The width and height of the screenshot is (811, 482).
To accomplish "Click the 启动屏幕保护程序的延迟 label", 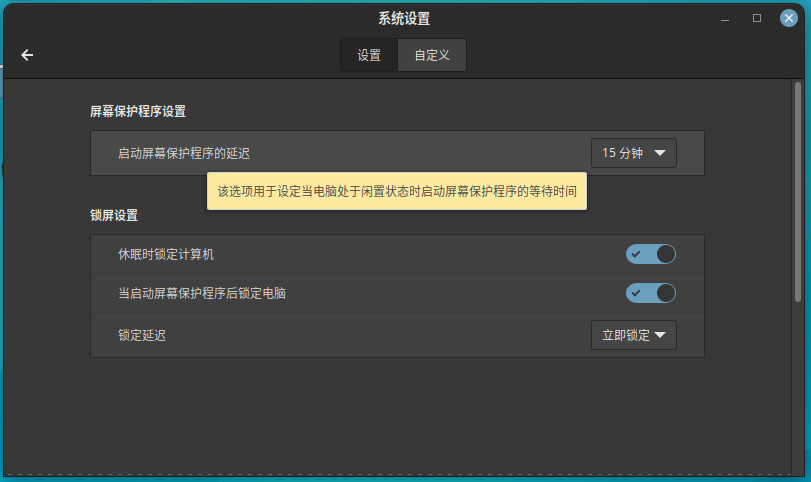I will pos(183,154).
